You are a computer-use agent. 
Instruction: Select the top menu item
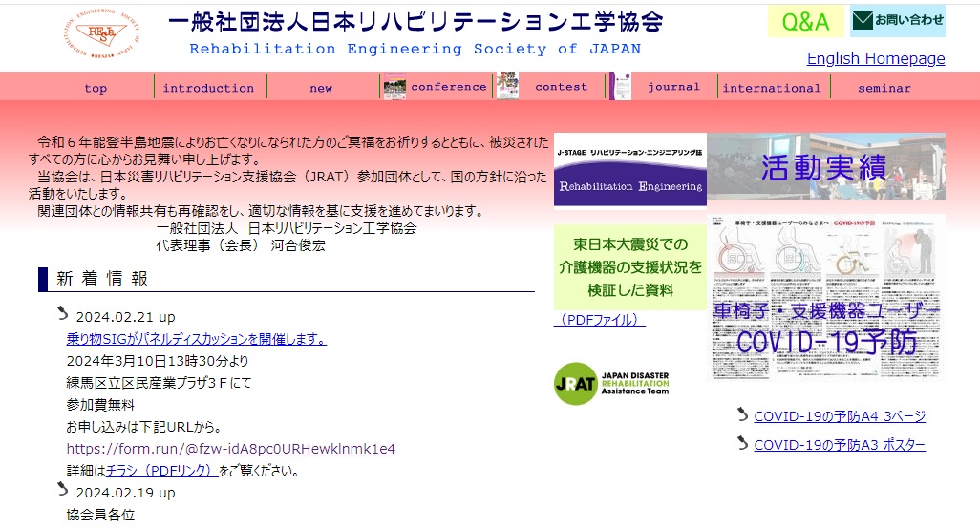(96, 88)
